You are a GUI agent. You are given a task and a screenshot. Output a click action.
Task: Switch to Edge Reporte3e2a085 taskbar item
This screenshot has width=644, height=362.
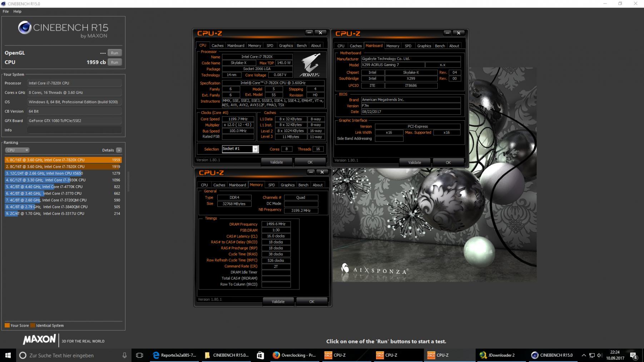[x=174, y=355]
